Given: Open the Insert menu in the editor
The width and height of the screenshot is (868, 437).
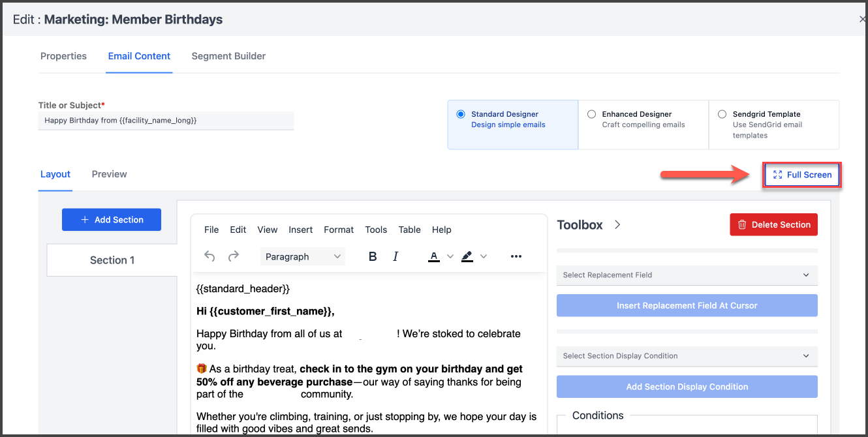Looking at the screenshot, I should pyautogui.click(x=301, y=230).
